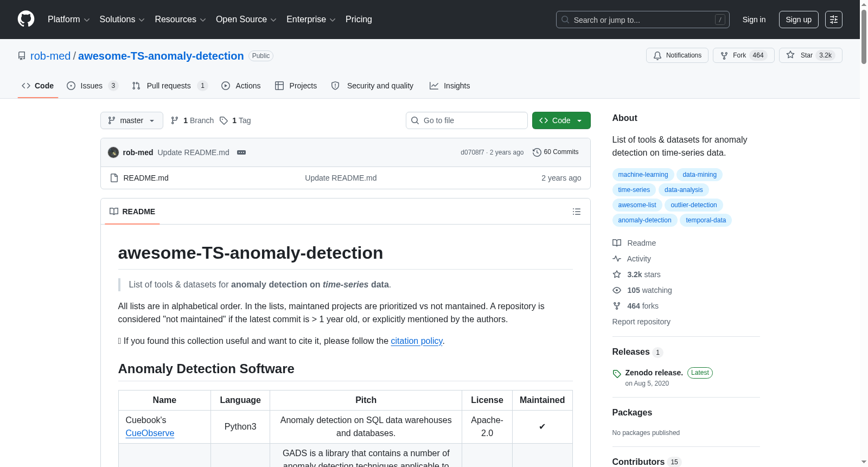Open the Actions tab
Image resolution: width=868 pixels, height=467 pixels.
click(x=241, y=86)
